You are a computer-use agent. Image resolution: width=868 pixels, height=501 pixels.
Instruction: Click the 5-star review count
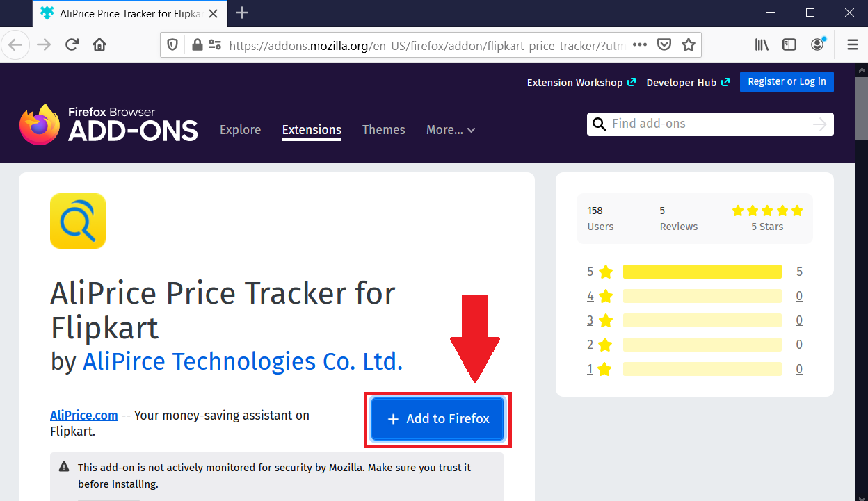pyautogui.click(x=799, y=272)
